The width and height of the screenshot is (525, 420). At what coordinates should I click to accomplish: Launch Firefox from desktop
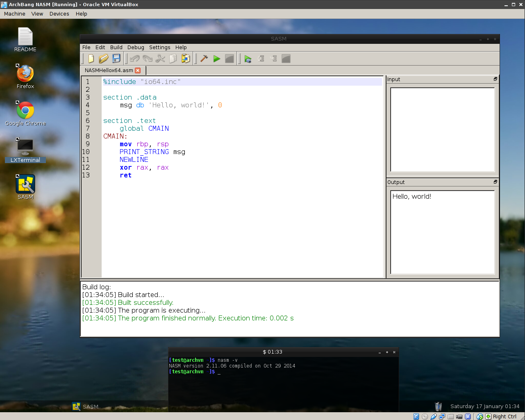click(25, 77)
